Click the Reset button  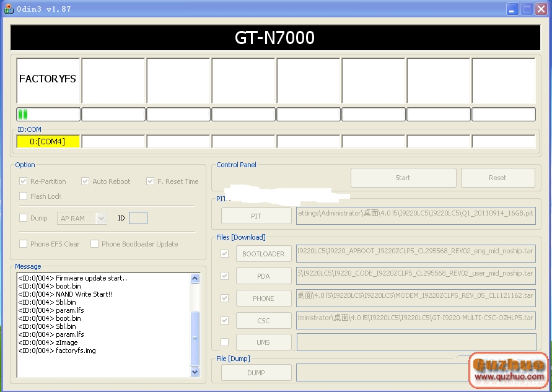point(497,178)
